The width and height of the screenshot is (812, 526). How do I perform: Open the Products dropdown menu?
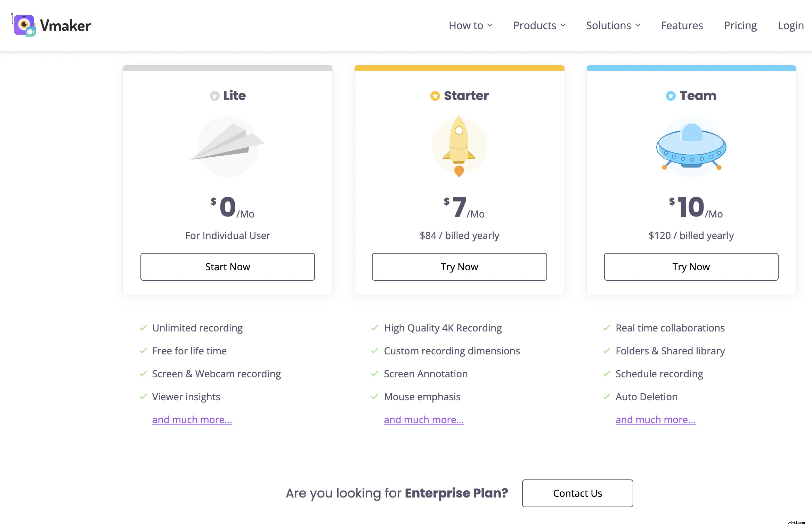[x=539, y=26]
